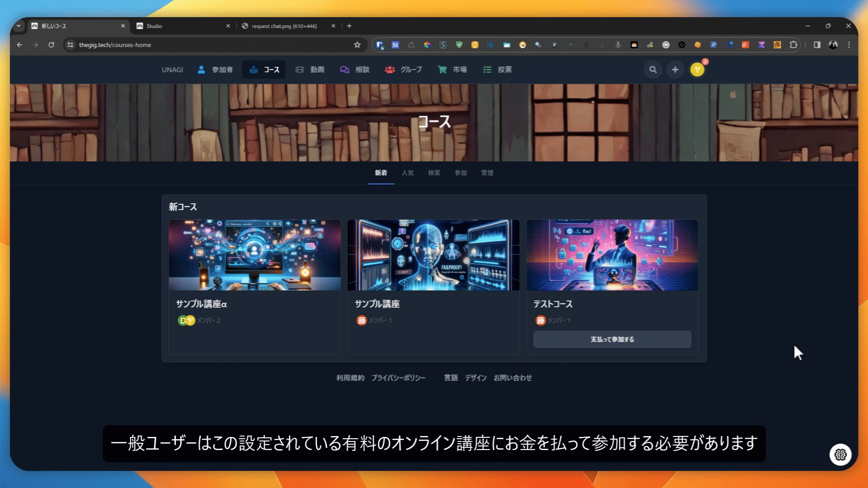Viewport: 868px width, 488px height.
Task: Open Chrome's three-dot menu
Action: click(x=849, y=45)
